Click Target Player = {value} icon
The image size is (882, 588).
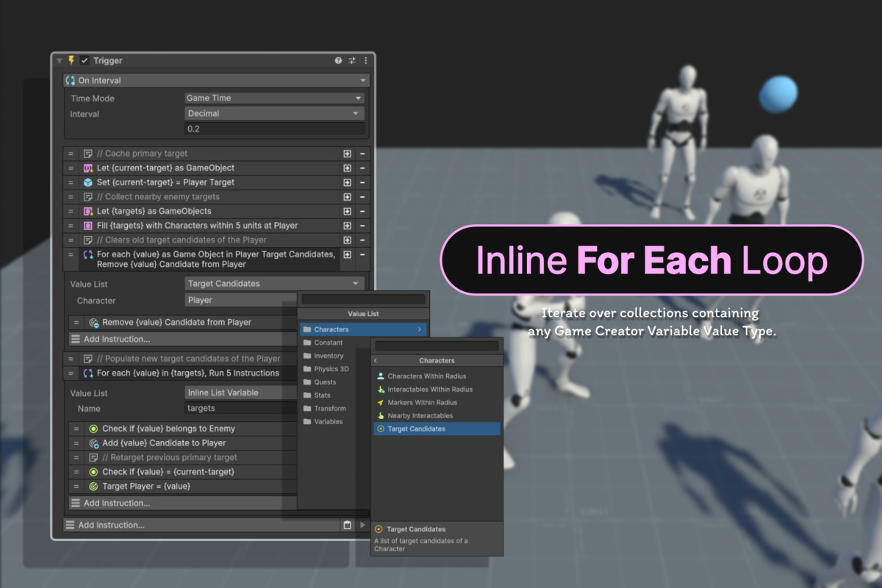(93, 487)
